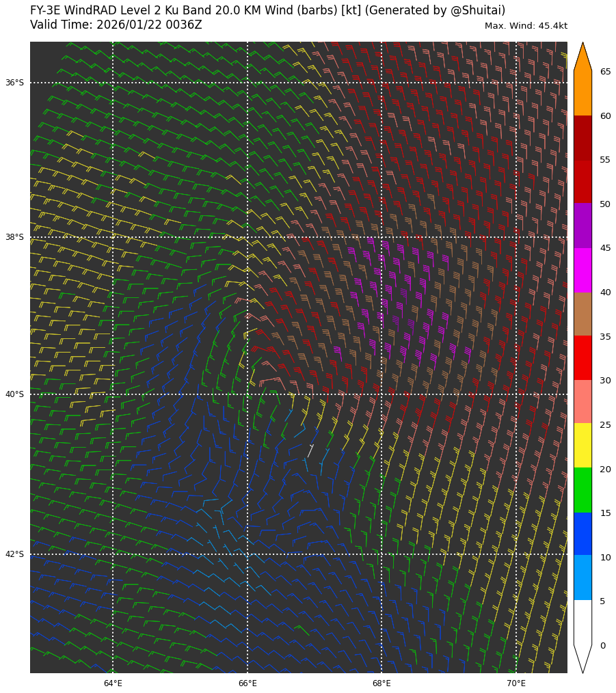616x693 pixels.
Task: Click the Max. Wind 45.4kt label
Action: click(x=526, y=26)
